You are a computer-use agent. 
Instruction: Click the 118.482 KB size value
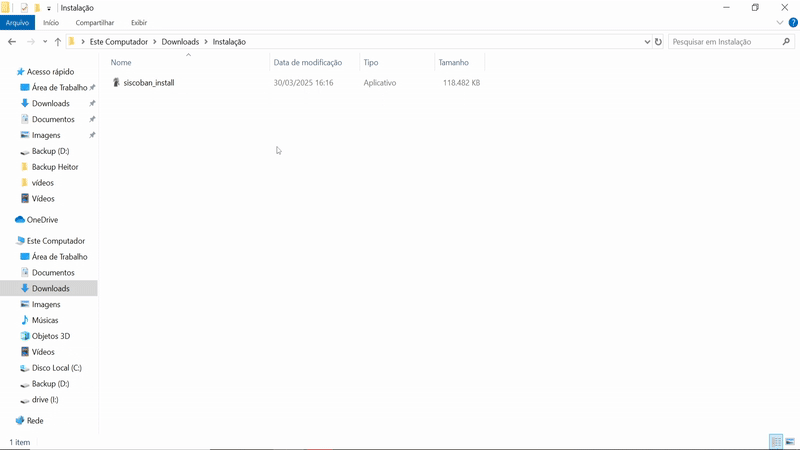pos(461,83)
